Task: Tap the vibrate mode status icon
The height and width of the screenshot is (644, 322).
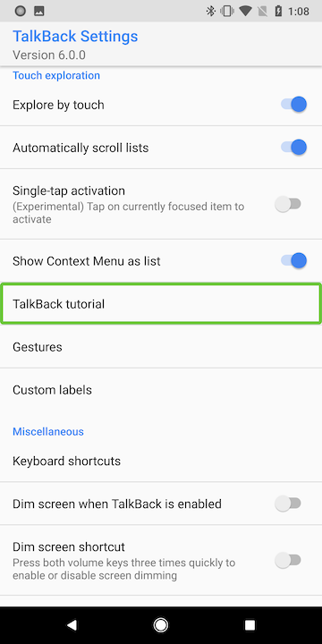Action: click(x=226, y=11)
